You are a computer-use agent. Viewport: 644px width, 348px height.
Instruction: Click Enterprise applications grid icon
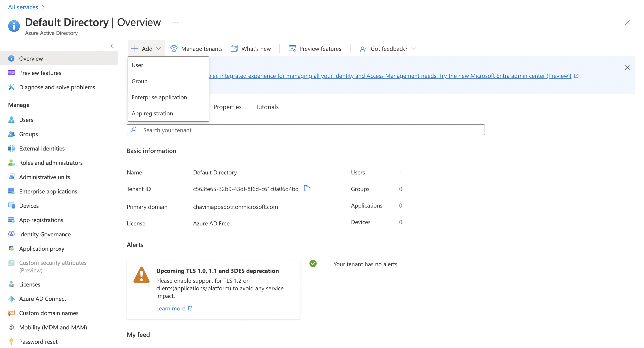(11, 191)
